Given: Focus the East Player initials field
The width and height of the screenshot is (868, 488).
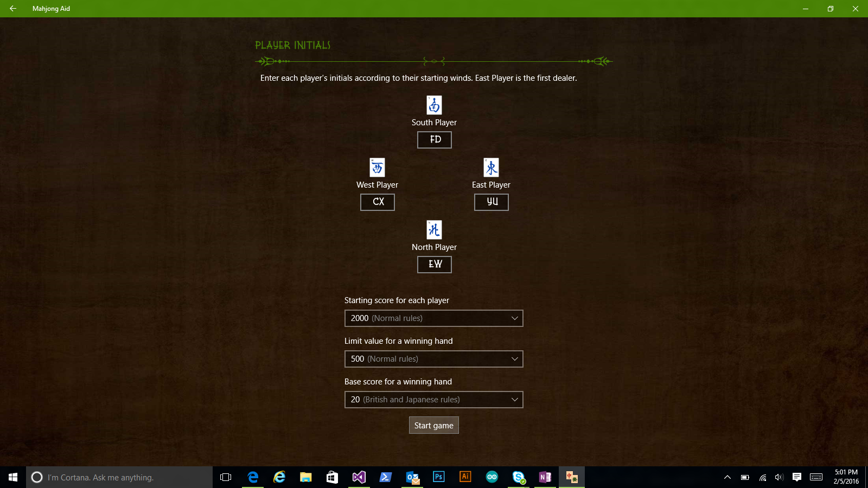Looking at the screenshot, I should pos(491,202).
